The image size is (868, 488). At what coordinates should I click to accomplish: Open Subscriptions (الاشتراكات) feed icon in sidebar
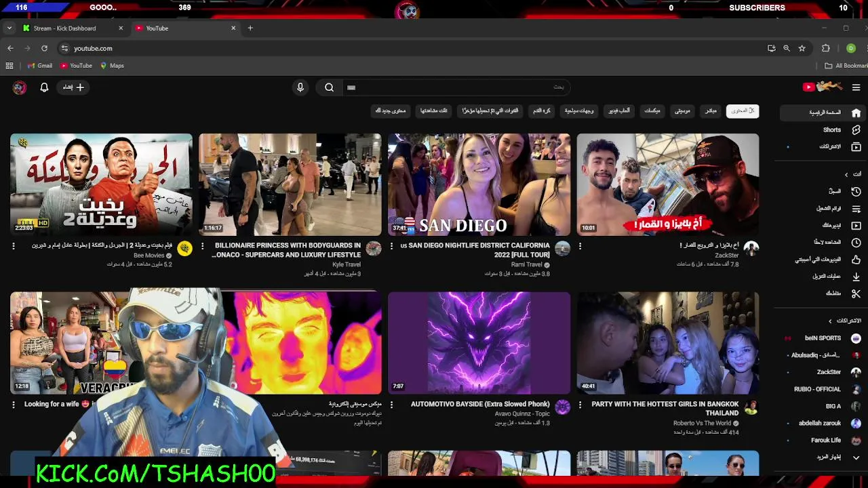(x=856, y=146)
